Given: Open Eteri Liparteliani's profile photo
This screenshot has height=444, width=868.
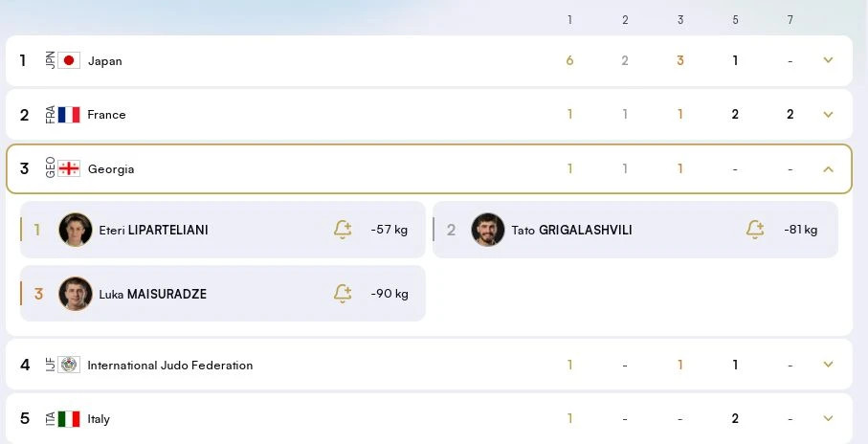Looking at the screenshot, I should click(76, 230).
